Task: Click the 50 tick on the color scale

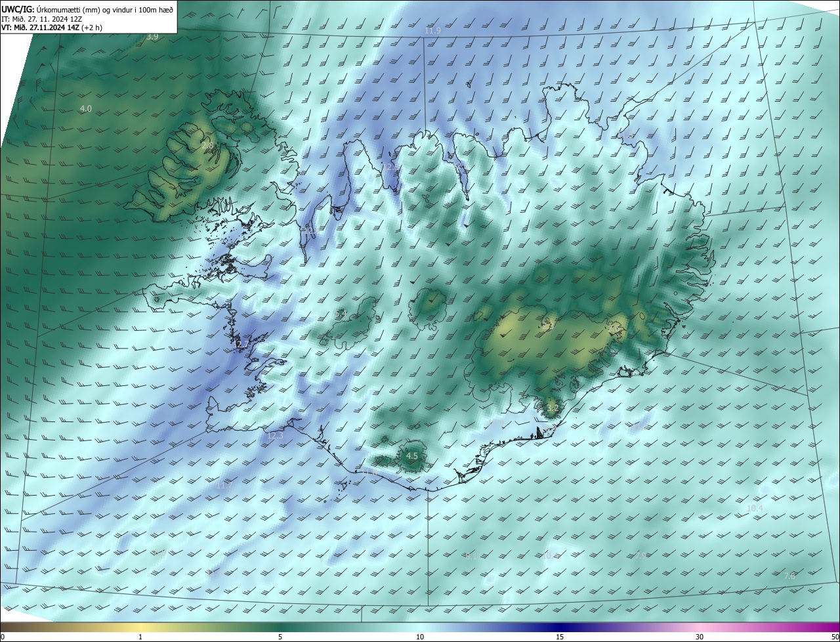Action: tap(835, 637)
